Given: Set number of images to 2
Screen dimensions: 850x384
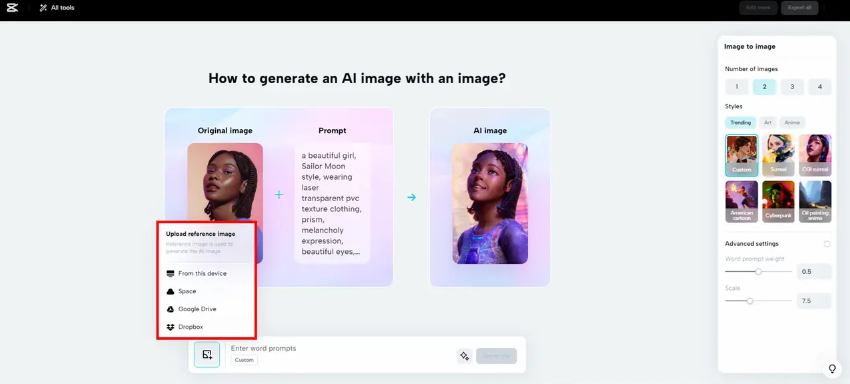Looking at the screenshot, I should tap(764, 87).
